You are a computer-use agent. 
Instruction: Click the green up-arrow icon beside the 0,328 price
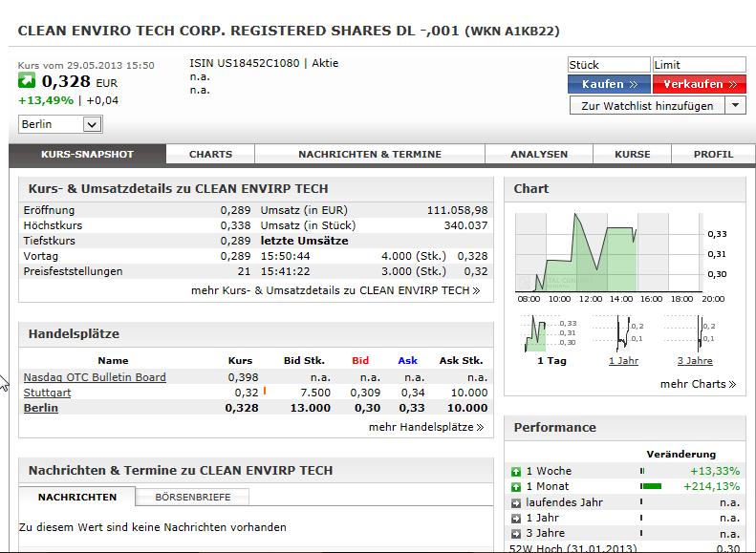(x=27, y=81)
